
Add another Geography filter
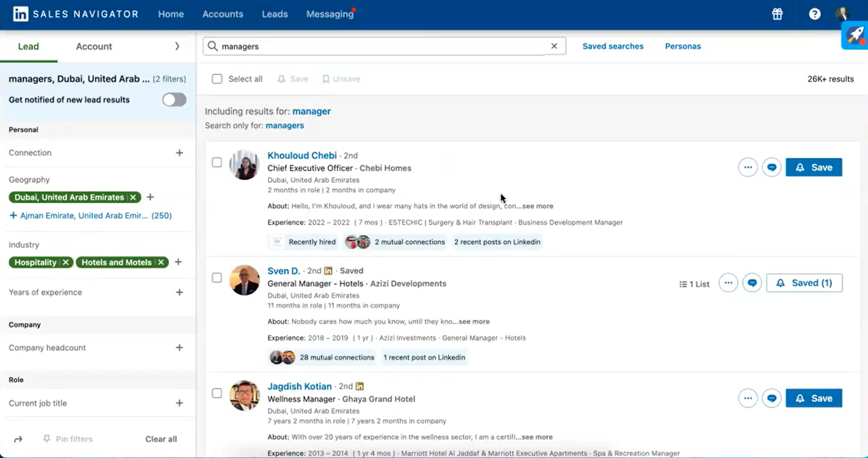(x=150, y=198)
